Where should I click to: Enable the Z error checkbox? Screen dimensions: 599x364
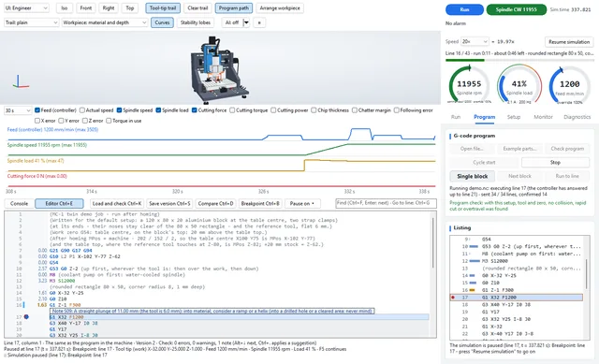tap(85, 121)
